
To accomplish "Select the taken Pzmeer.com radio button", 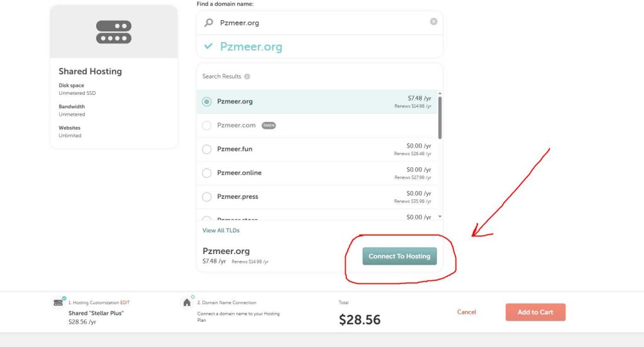I will 207,126.
